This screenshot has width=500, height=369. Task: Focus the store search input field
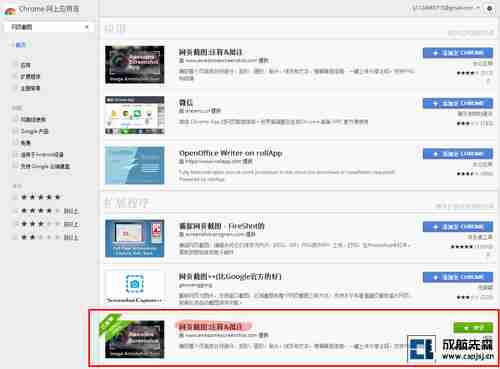pyautogui.click(x=48, y=27)
